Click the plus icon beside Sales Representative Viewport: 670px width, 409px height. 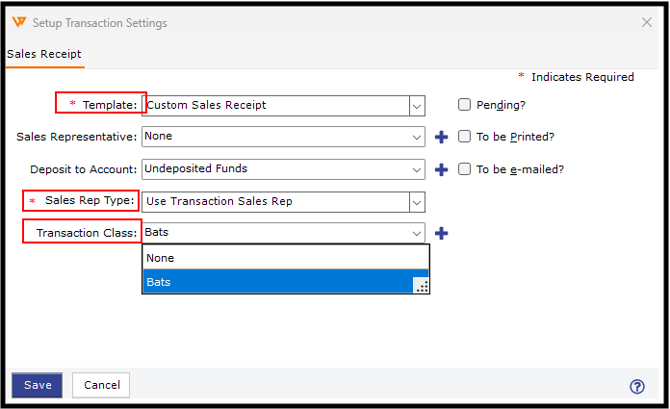(x=441, y=137)
